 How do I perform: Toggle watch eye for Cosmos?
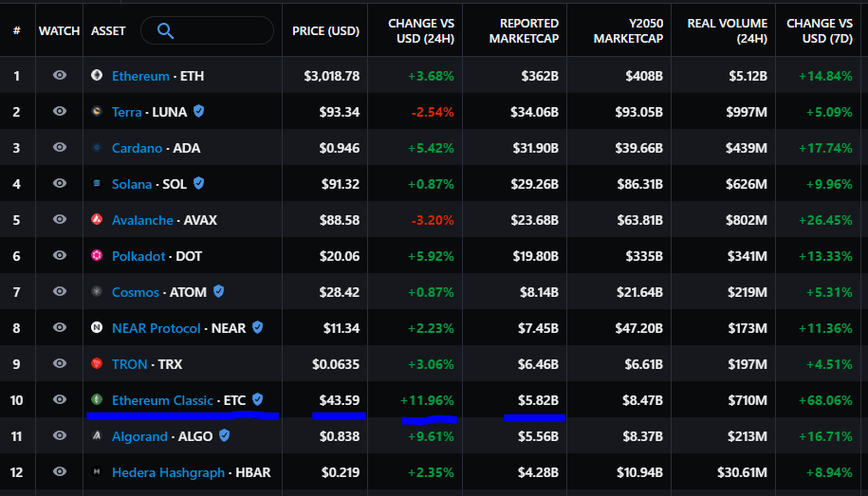[60, 291]
